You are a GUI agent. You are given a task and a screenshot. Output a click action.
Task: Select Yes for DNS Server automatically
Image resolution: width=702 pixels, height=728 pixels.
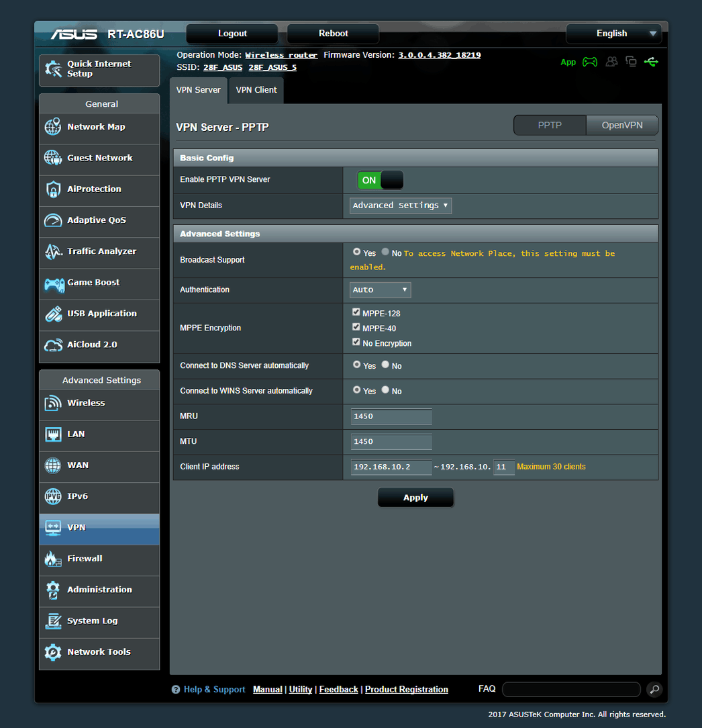[x=356, y=365]
